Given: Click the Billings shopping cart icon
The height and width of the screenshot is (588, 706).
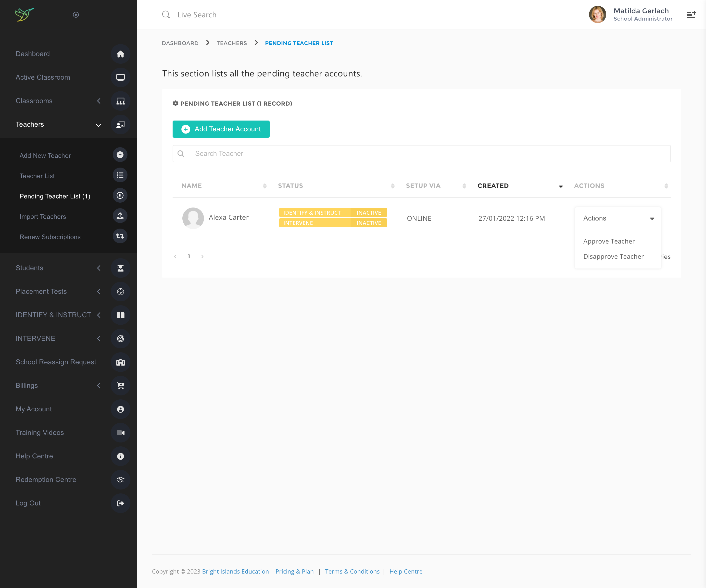Looking at the screenshot, I should click(120, 385).
